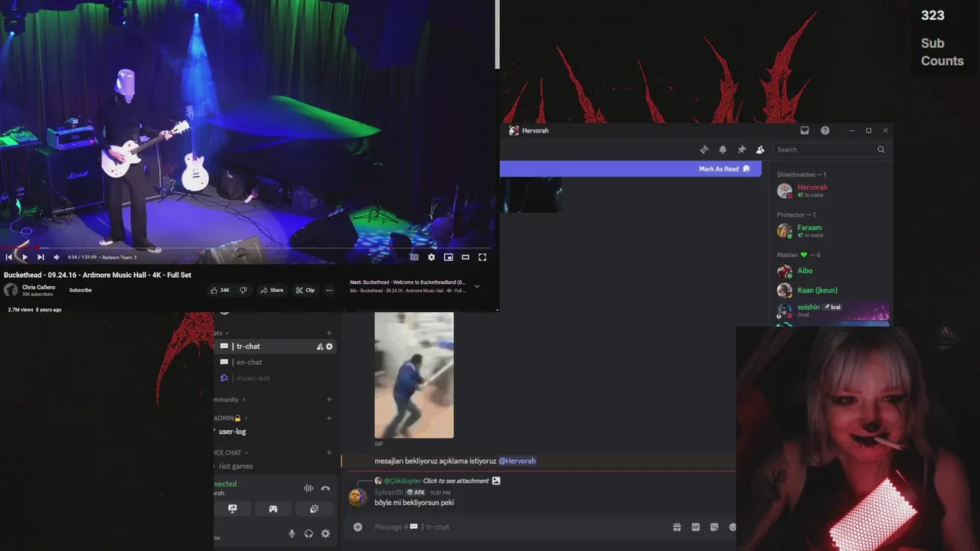The height and width of the screenshot is (551, 980).
Task: Open the sticker picker in chat
Action: pyautogui.click(x=714, y=527)
